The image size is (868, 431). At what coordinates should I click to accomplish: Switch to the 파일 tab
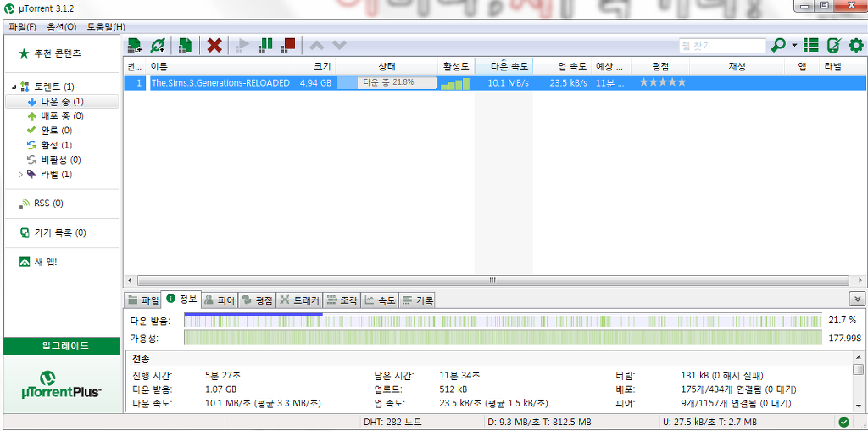(143, 300)
